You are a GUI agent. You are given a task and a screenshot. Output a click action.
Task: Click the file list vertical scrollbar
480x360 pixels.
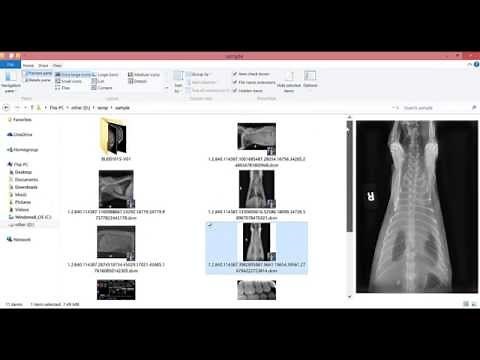click(349, 177)
